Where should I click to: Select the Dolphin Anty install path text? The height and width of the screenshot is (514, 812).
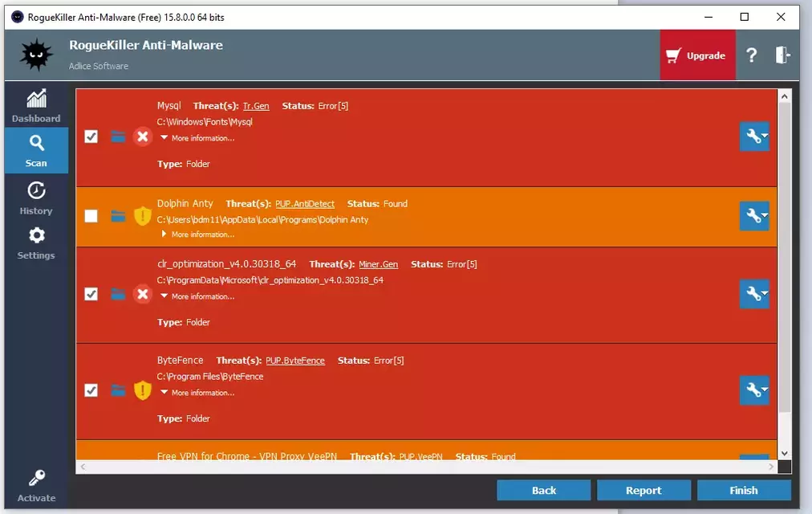[262, 220]
